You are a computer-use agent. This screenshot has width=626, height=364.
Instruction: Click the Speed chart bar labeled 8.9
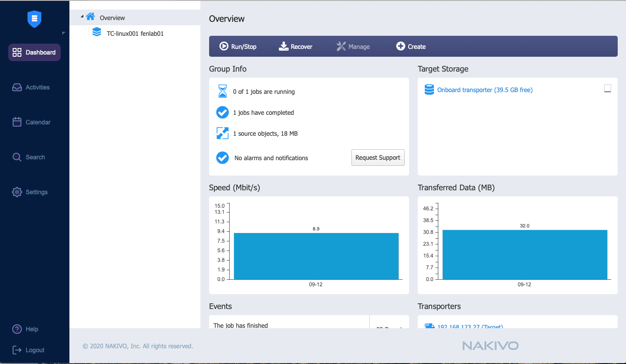[x=316, y=256]
